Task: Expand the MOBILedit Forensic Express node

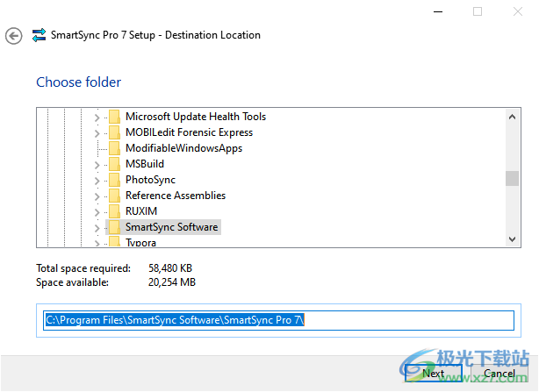Action: pos(97,133)
